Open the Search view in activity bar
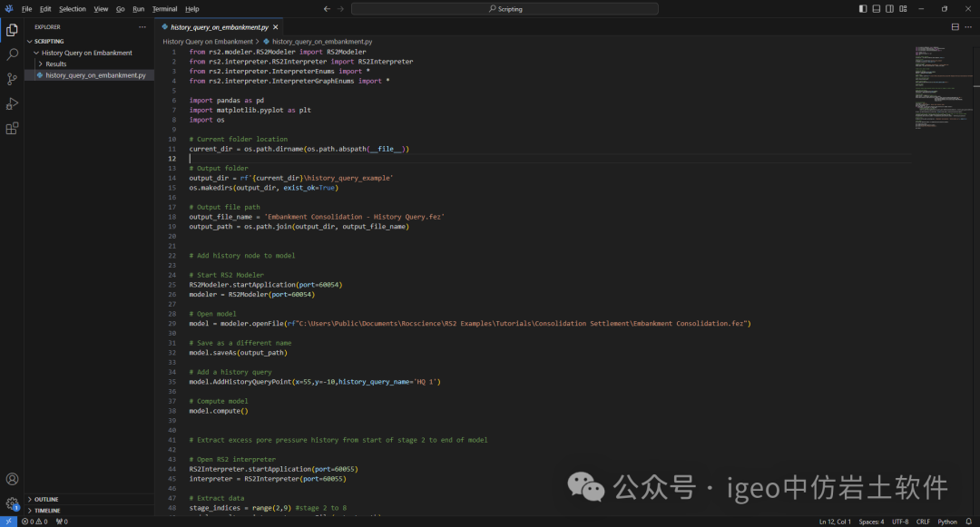The width and height of the screenshot is (980, 527). pyautogui.click(x=12, y=54)
